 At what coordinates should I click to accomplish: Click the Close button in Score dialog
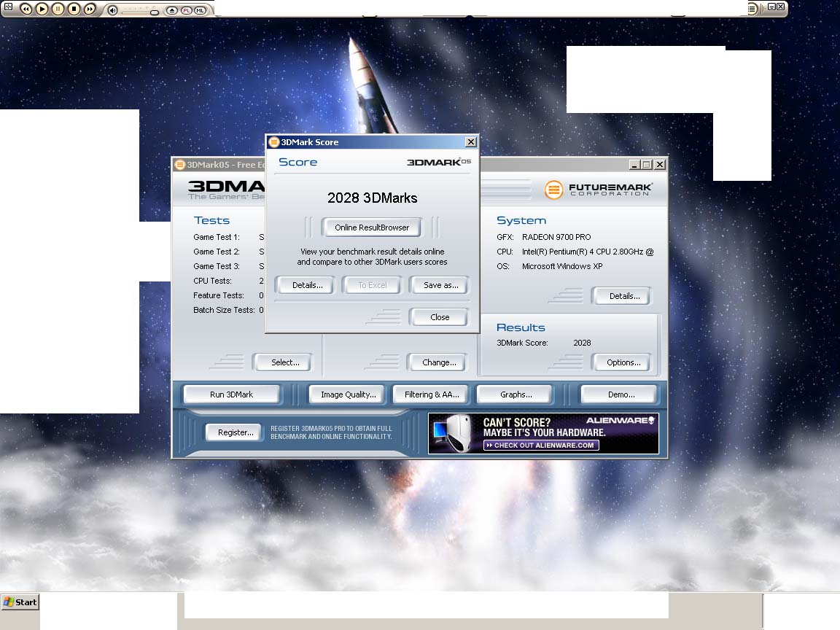pyautogui.click(x=440, y=317)
